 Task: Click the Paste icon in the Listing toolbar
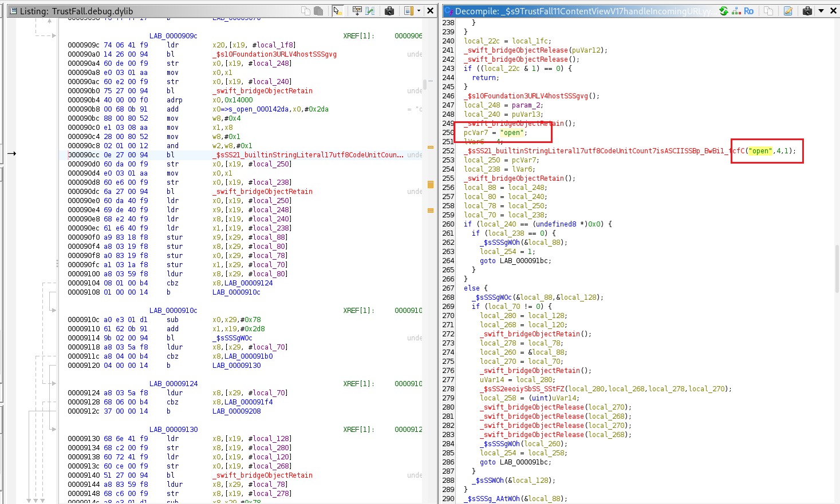318,11
